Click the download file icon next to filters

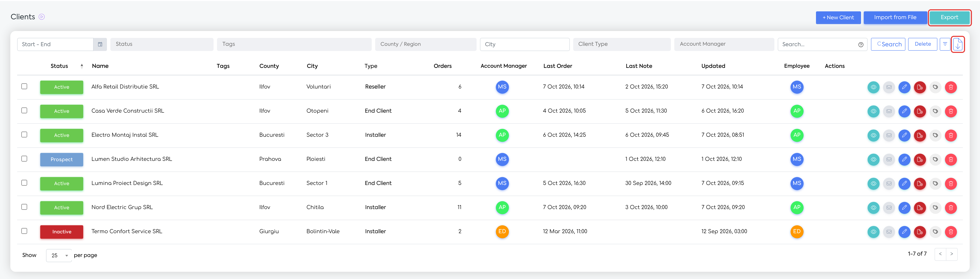[957, 44]
